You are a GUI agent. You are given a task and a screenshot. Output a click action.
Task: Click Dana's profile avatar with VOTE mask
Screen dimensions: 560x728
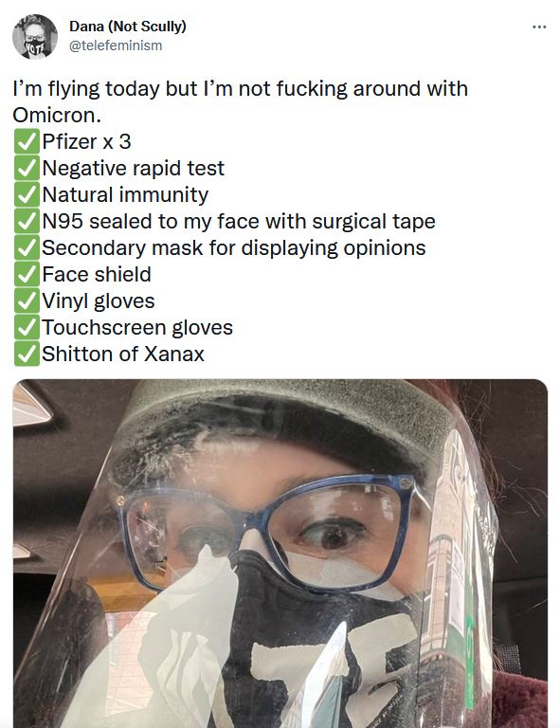tap(35, 37)
